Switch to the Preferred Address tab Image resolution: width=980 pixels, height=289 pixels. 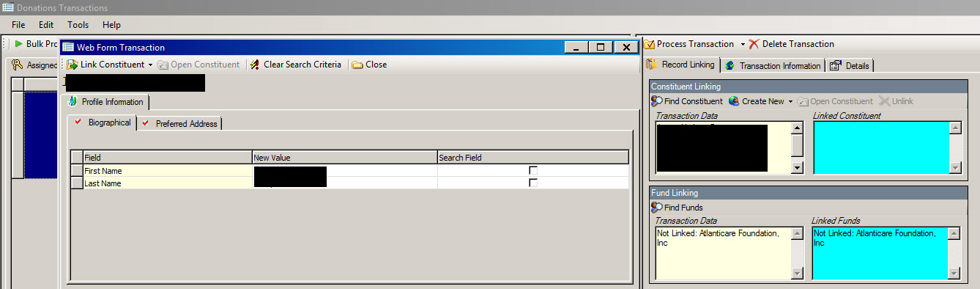[x=180, y=123]
